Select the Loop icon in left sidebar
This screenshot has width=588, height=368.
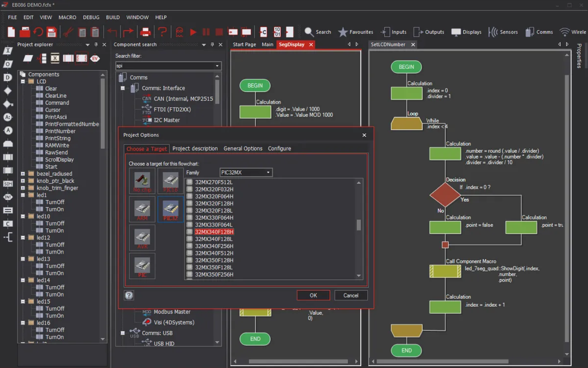[8, 144]
